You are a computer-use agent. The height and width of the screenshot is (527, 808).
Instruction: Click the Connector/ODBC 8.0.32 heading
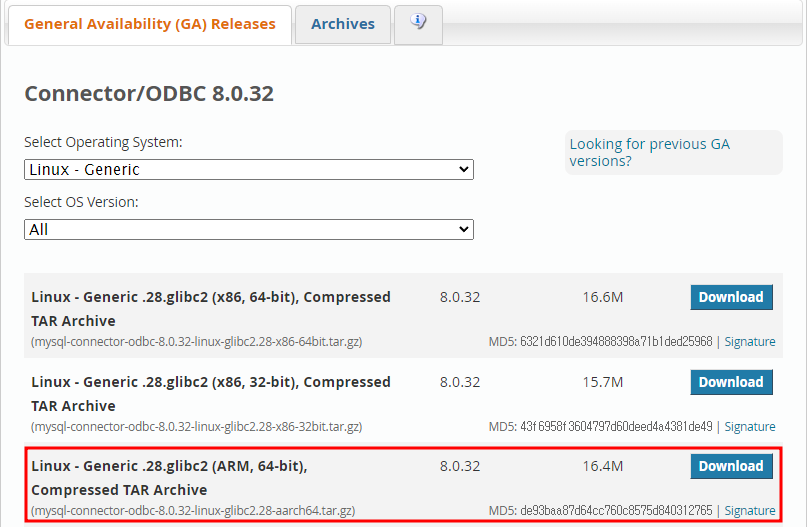[149, 94]
